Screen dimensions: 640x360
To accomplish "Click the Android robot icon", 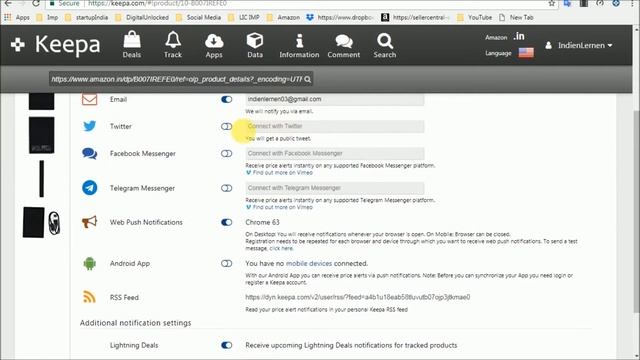I will click(x=89, y=264).
